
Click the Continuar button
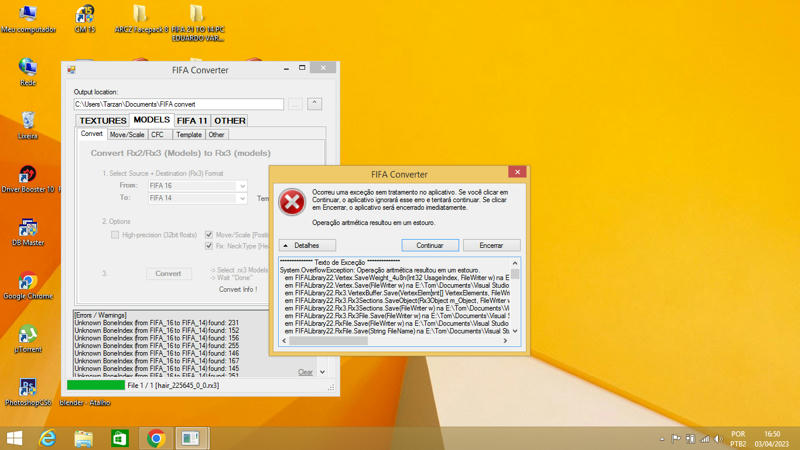click(430, 245)
